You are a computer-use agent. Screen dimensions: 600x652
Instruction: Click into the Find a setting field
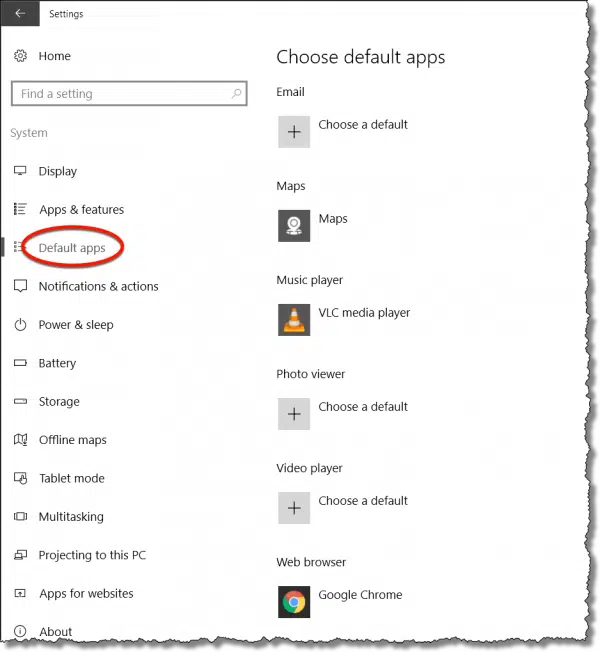(129, 93)
